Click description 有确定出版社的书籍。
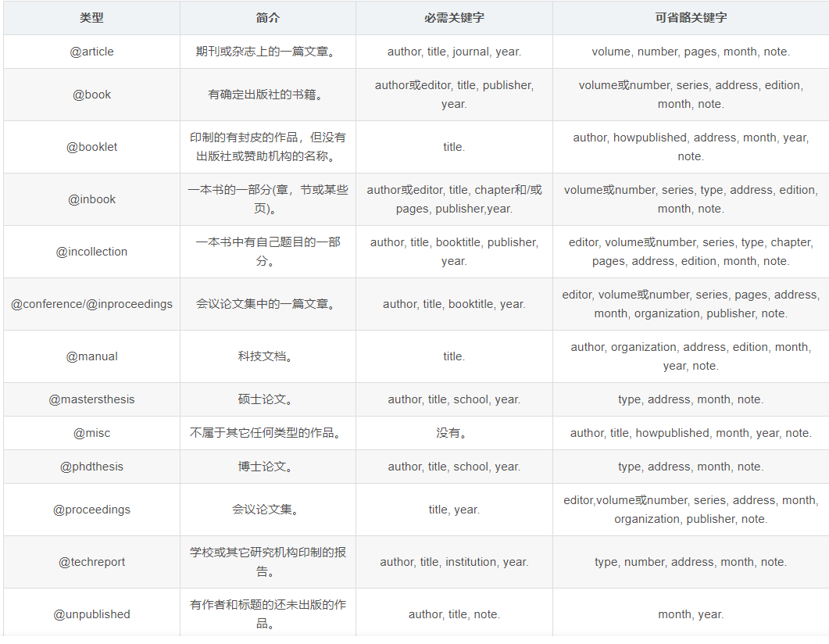 click(x=267, y=95)
